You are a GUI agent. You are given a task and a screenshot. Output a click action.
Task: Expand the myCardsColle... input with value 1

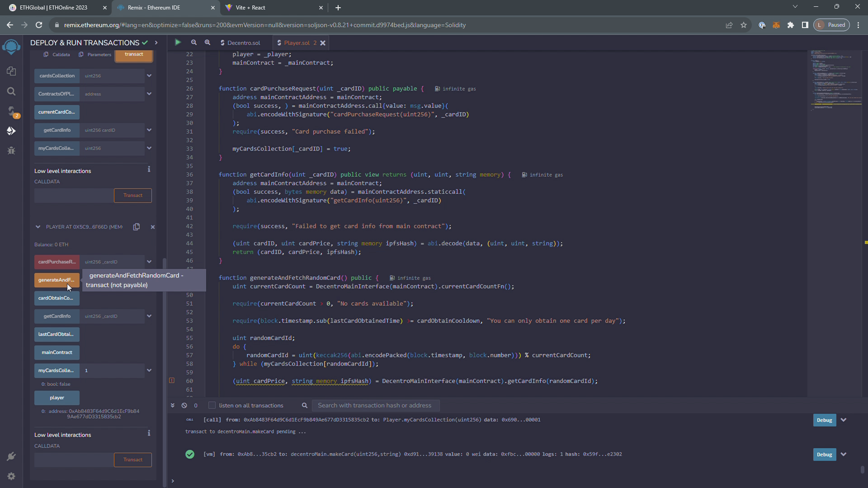click(149, 370)
